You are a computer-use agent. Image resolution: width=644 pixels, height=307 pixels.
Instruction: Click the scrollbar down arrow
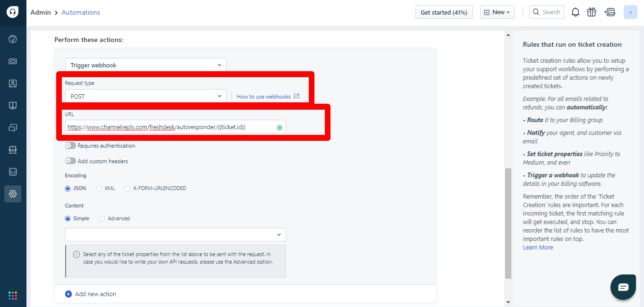coord(508,302)
